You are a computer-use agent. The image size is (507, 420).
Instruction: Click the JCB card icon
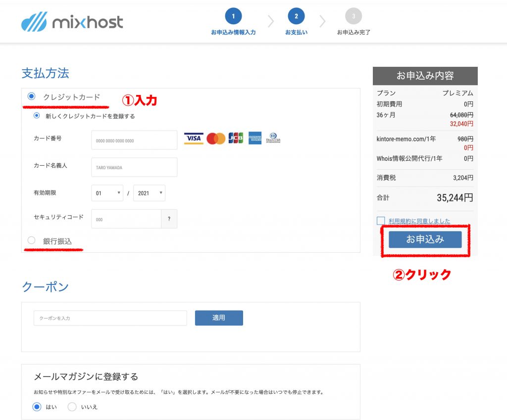(x=236, y=139)
